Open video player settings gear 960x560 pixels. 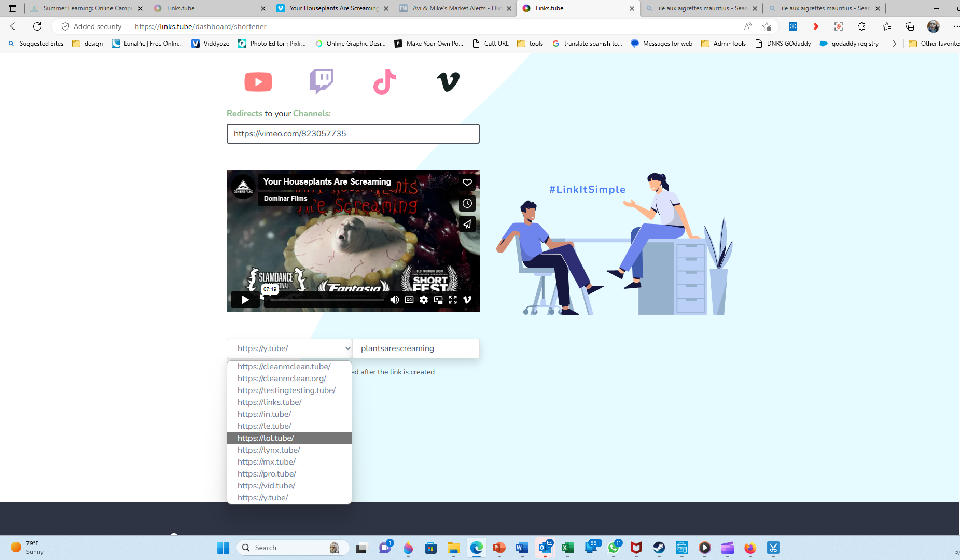pyautogui.click(x=424, y=300)
